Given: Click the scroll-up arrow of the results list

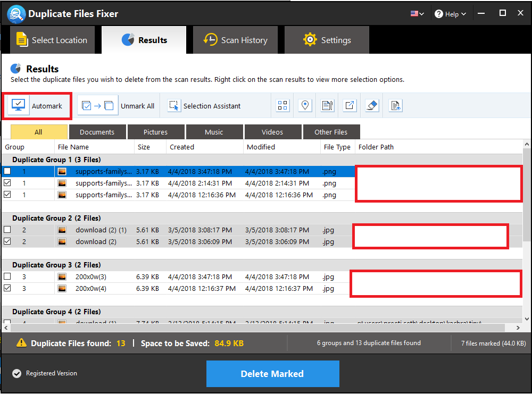Looking at the screenshot, I should [527, 144].
